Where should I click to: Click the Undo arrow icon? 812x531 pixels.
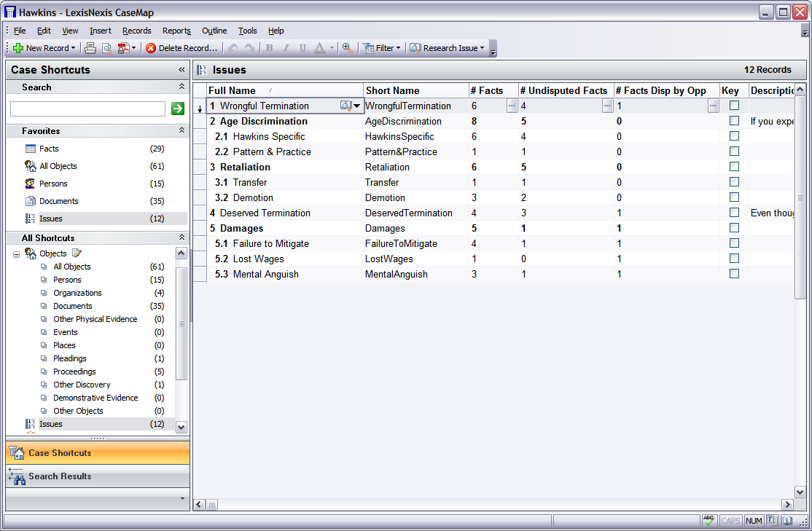click(233, 48)
